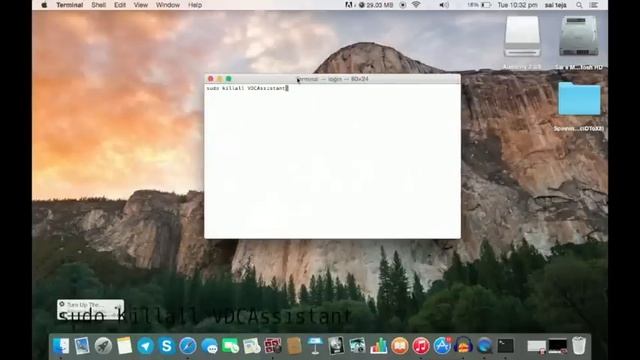Open Photo Booth in the dock
Screen dimensions: 640x360
click(x=273, y=346)
